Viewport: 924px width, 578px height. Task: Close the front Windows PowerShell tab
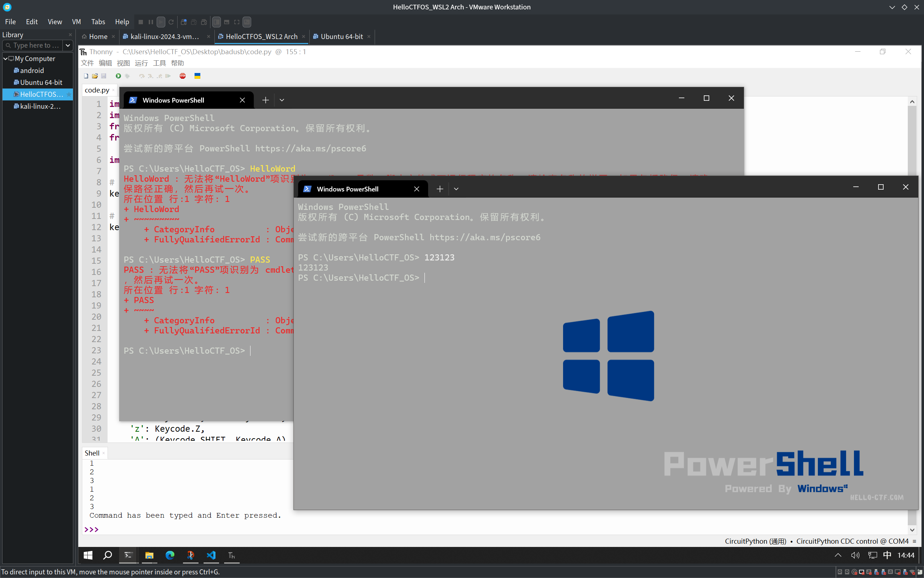tap(417, 189)
